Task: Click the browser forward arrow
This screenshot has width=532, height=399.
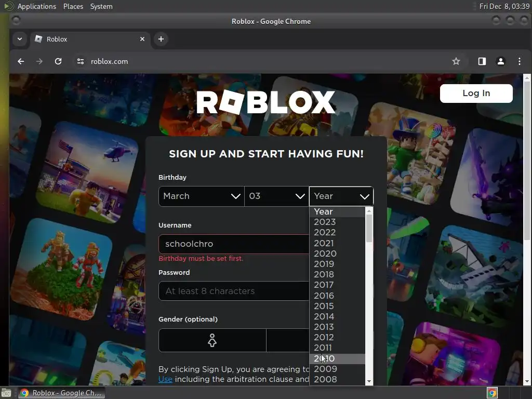Action: (39, 61)
